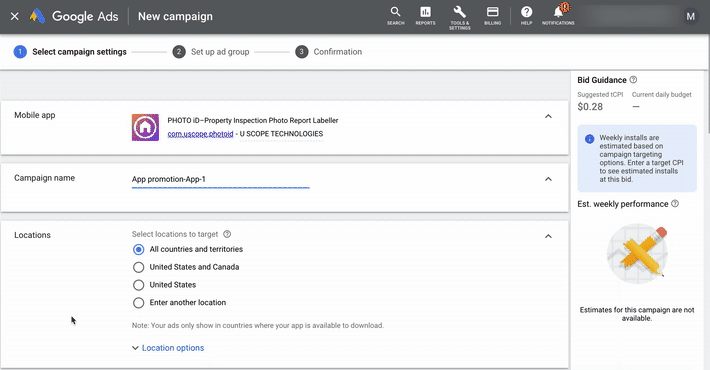Open the com.uscope.photoid link

click(200, 134)
